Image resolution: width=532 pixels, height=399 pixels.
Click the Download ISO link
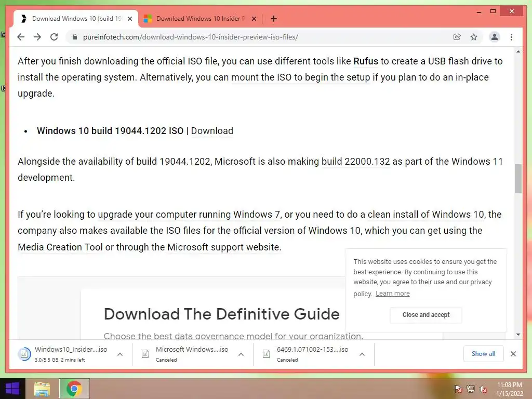pos(212,131)
